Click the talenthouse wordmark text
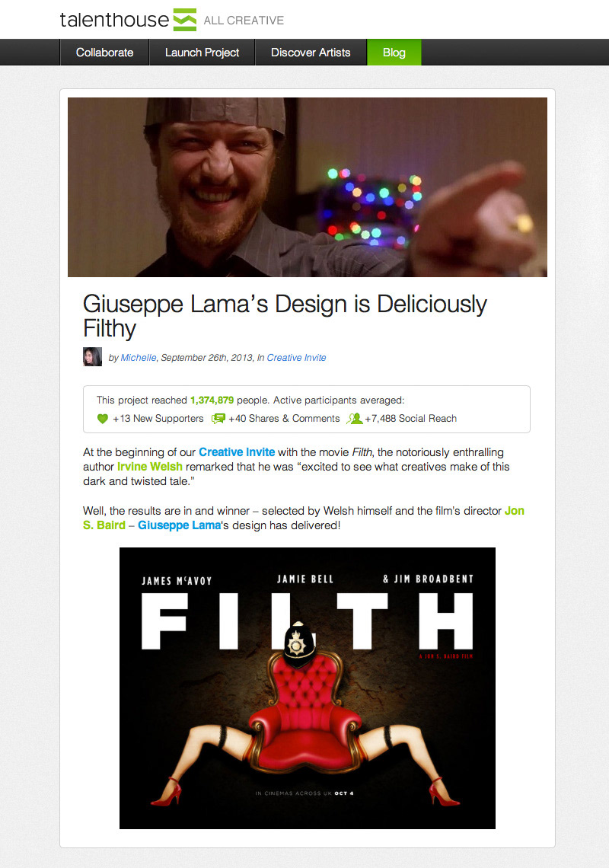This screenshot has width=609, height=868. tap(114, 20)
